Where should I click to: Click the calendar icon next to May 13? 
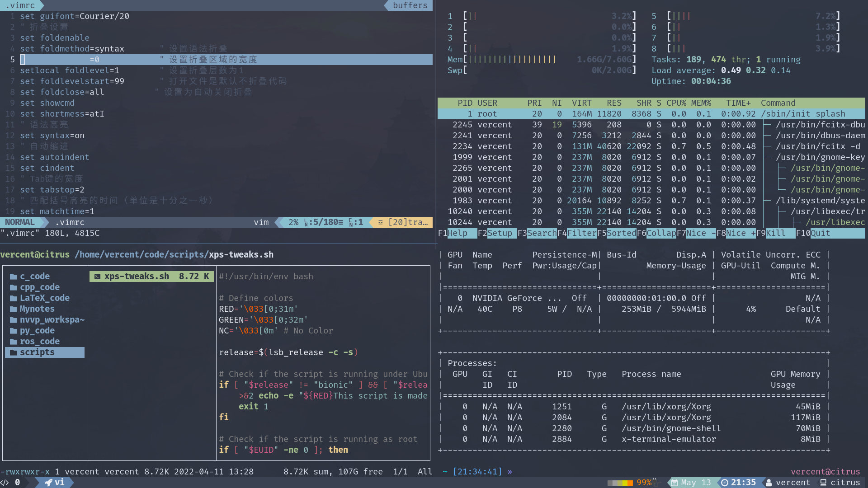[x=674, y=483]
